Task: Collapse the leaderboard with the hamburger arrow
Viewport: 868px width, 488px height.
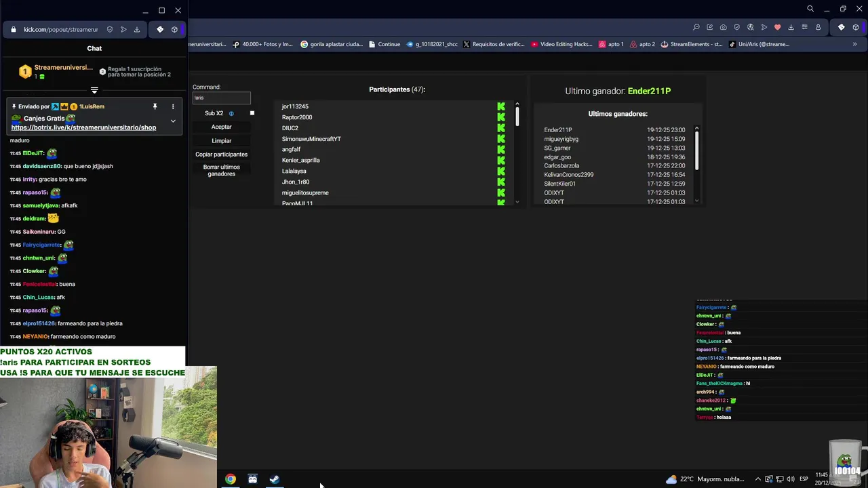Action: [94, 90]
